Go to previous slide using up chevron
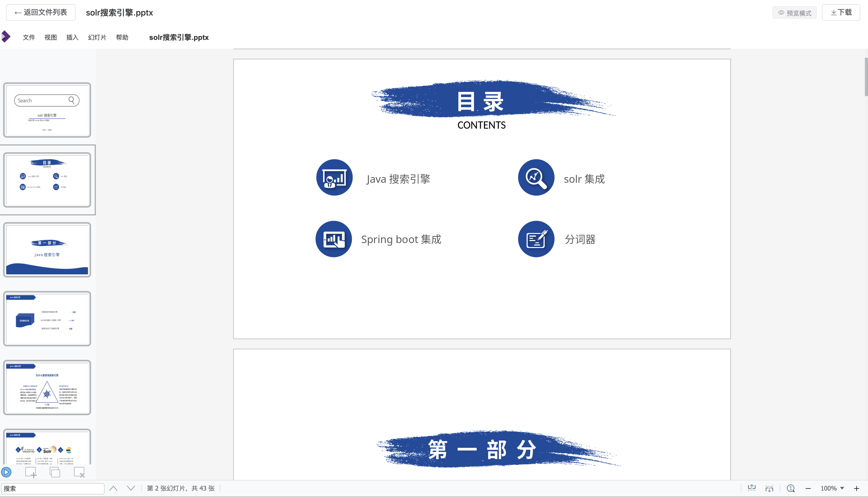 (x=113, y=488)
